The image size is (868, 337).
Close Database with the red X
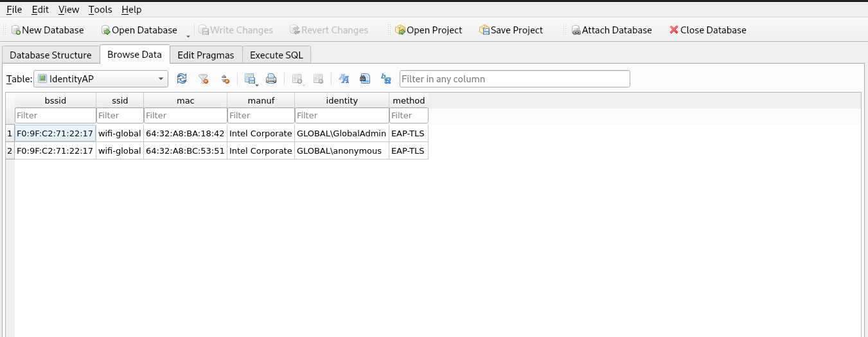(707, 30)
